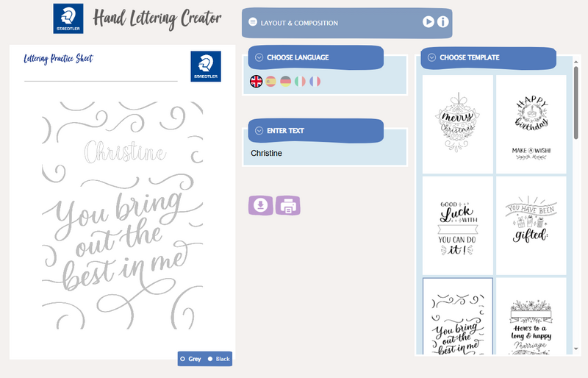Choose the Merry Christmas template

(457, 124)
